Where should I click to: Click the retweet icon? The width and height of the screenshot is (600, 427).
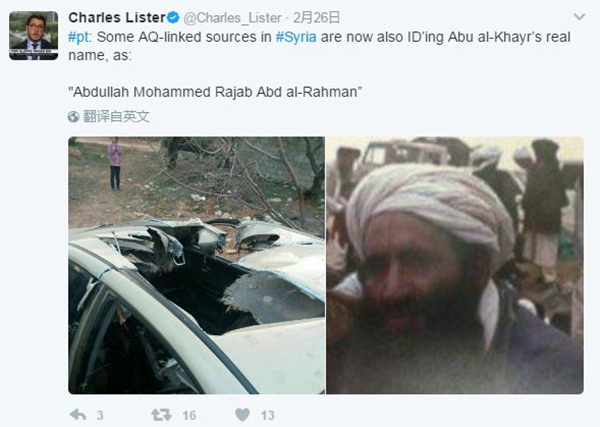pyautogui.click(x=161, y=415)
